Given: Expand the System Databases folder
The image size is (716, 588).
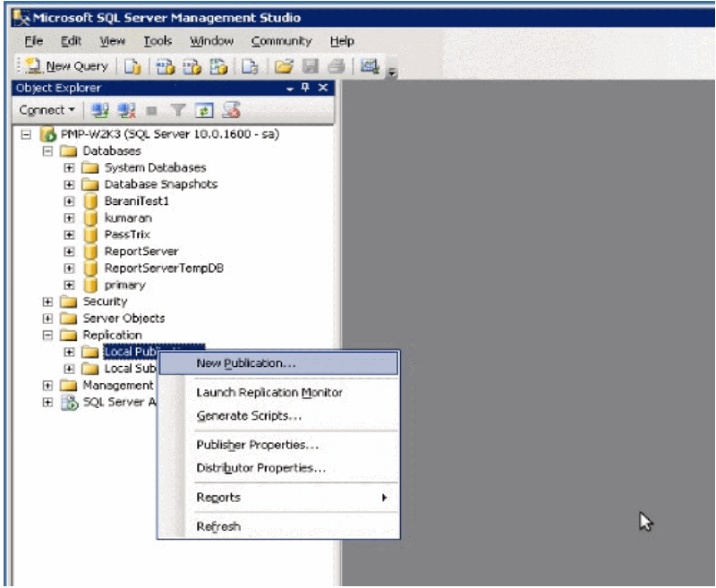Looking at the screenshot, I should pyautogui.click(x=69, y=168).
